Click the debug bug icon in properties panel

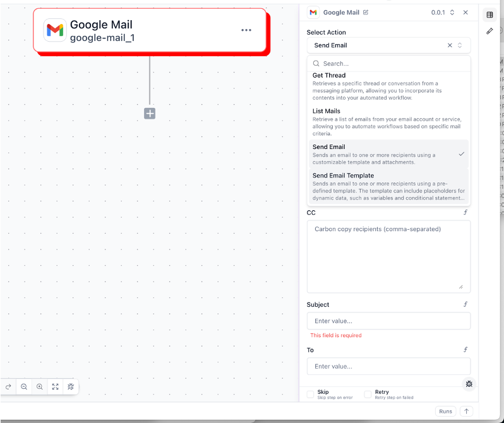point(469,384)
